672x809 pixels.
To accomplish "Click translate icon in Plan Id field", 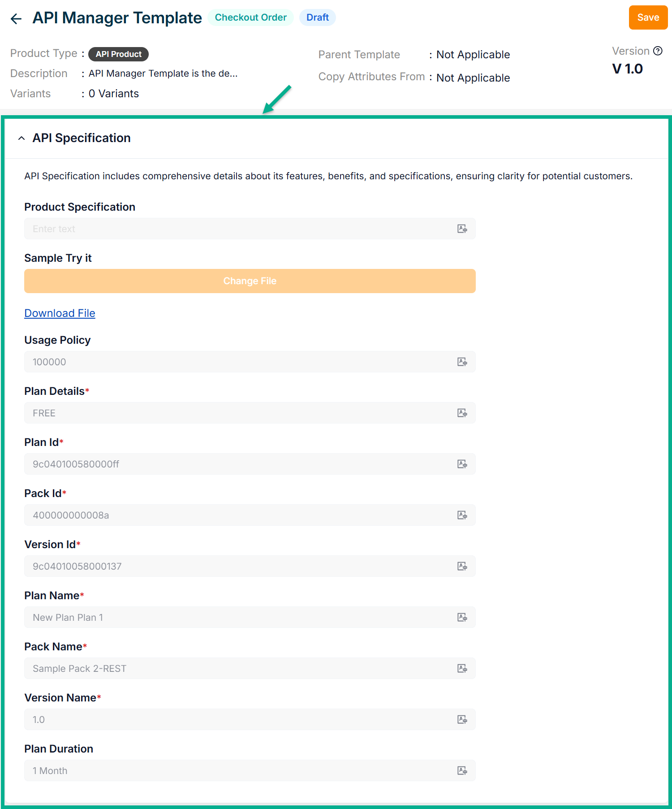I will tap(462, 464).
